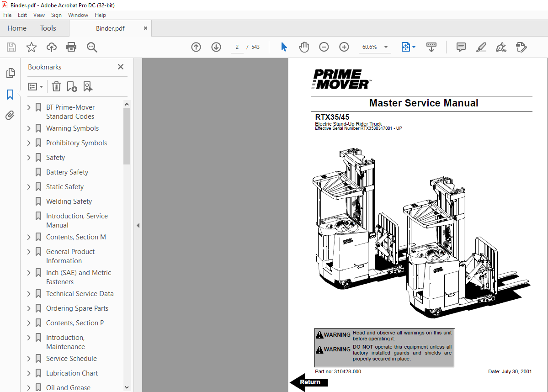The height and width of the screenshot is (392, 548).
Task: Click the fit page scrolling icon
Action: click(x=406, y=47)
